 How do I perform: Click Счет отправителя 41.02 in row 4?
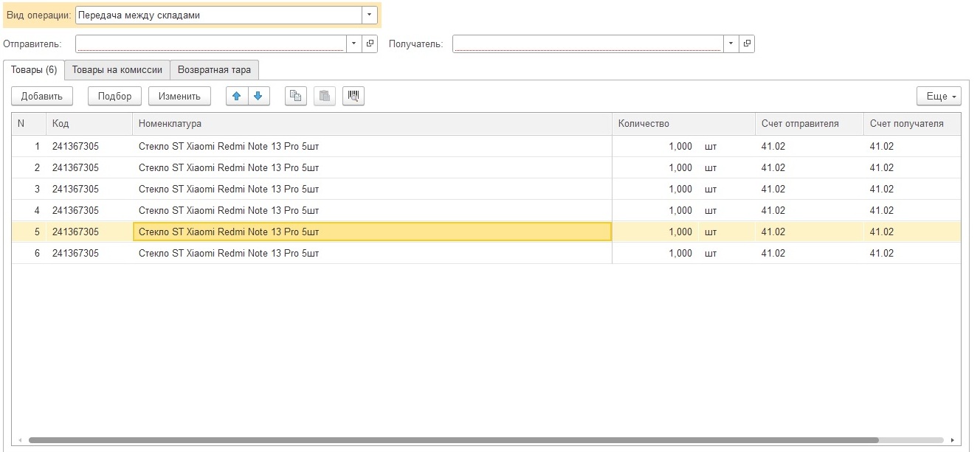[x=773, y=210]
